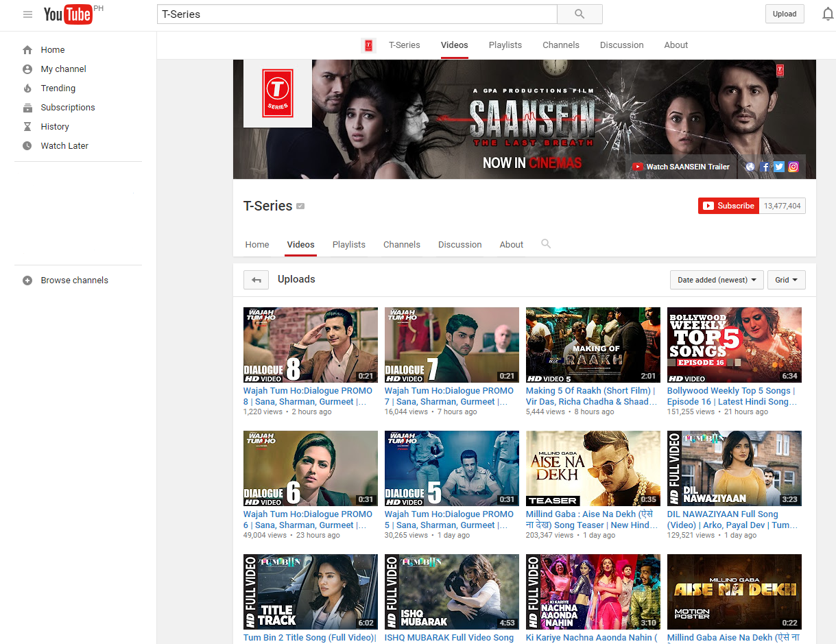Play the Nachna Aaonda Nahin thumbnail

[593, 592]
